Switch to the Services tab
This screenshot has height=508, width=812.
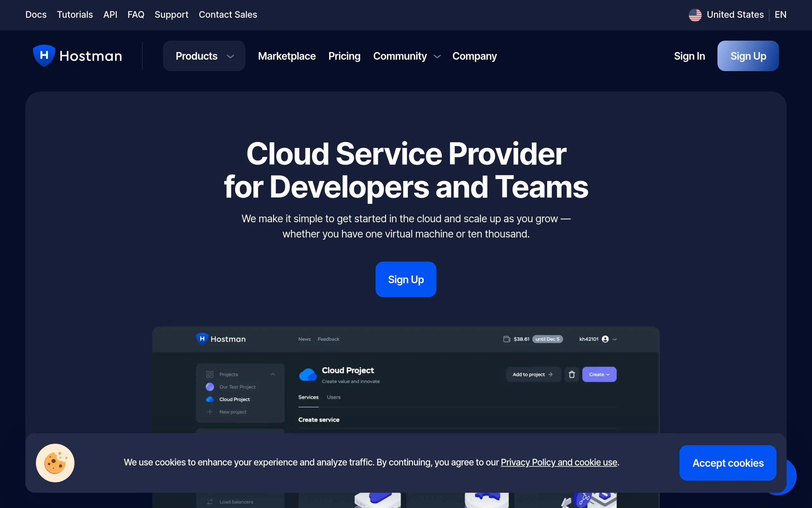pos(308,397)
